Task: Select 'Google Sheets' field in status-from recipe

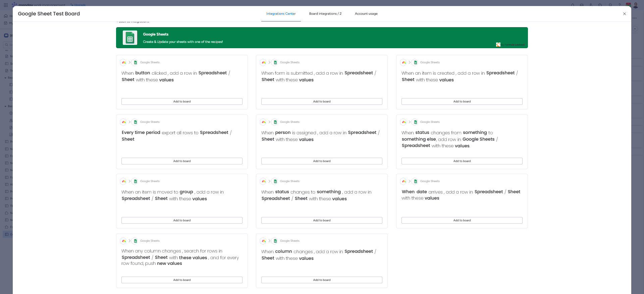Action: pos(478,139)
